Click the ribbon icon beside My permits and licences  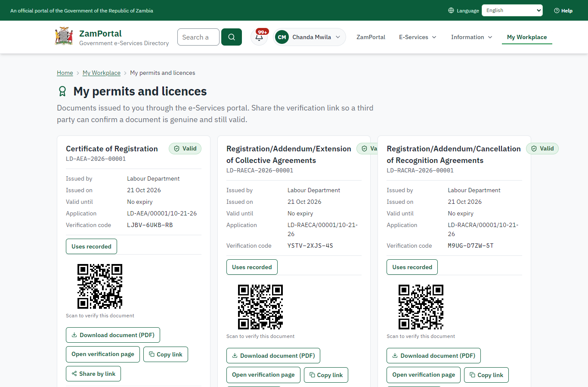62,91
